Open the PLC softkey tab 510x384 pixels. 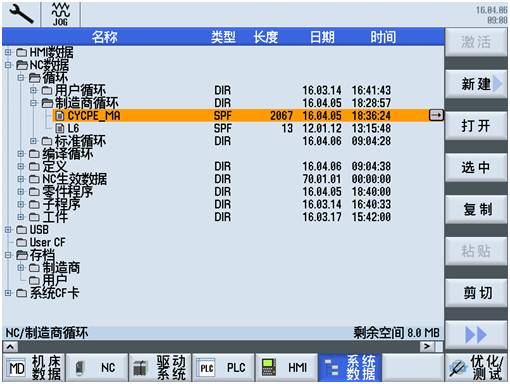pos(223,368)
